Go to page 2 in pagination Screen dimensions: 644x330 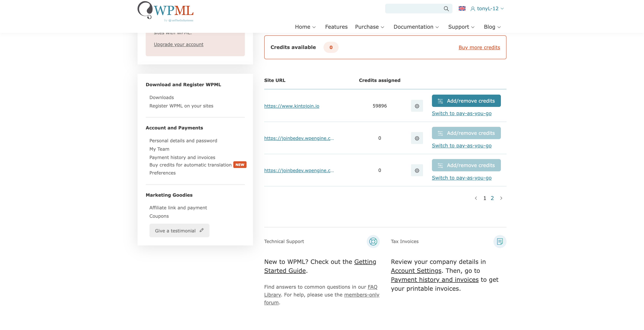[x=492, y=198]
